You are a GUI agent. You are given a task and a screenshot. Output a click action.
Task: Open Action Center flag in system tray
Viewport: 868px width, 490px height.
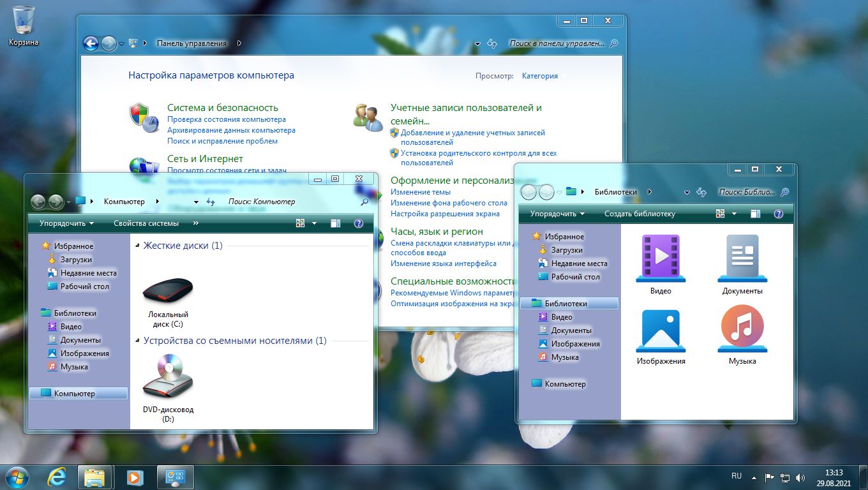click(770, 477)
